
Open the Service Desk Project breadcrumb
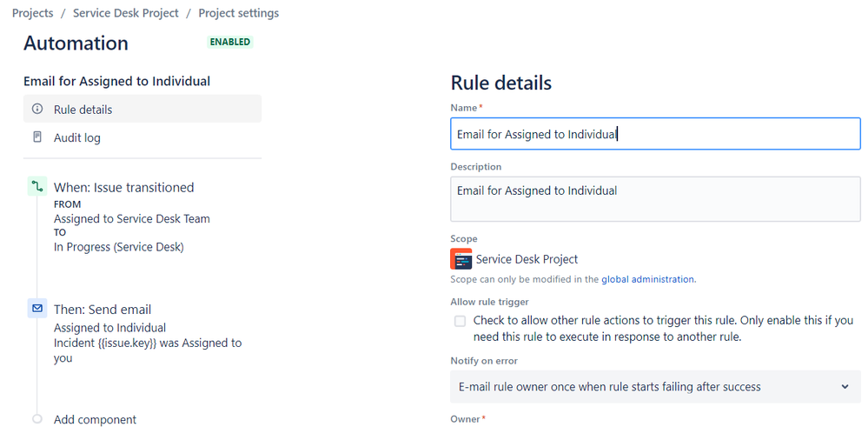coord(126,13)
